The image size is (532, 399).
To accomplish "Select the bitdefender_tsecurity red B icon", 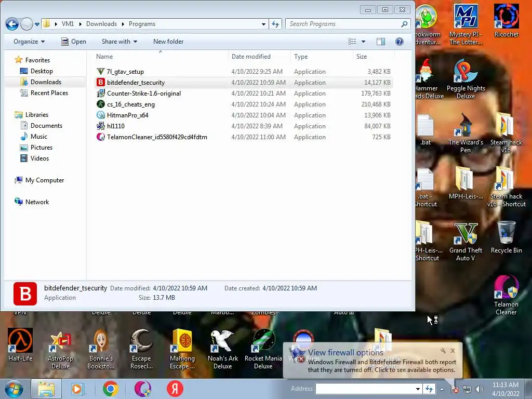I will coord(100,83).
